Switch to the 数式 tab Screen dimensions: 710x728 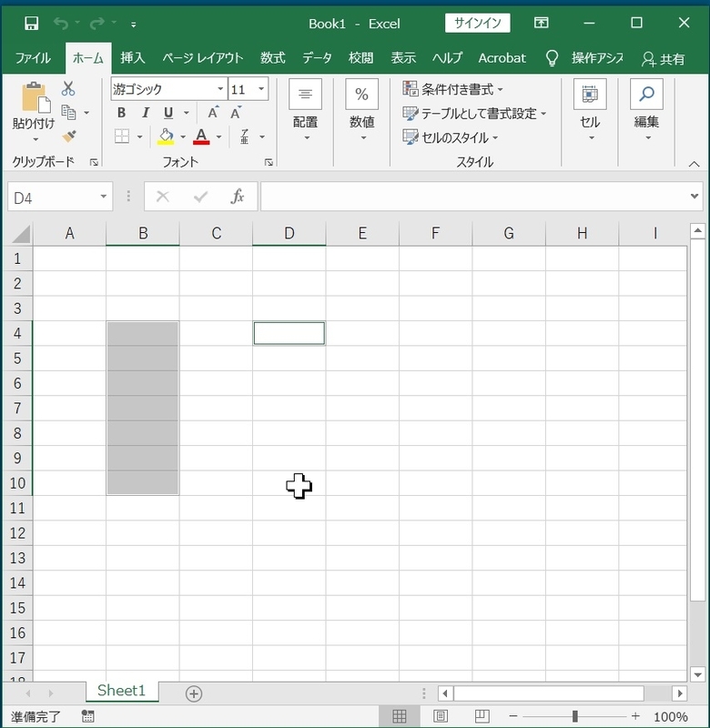point(272,58)
